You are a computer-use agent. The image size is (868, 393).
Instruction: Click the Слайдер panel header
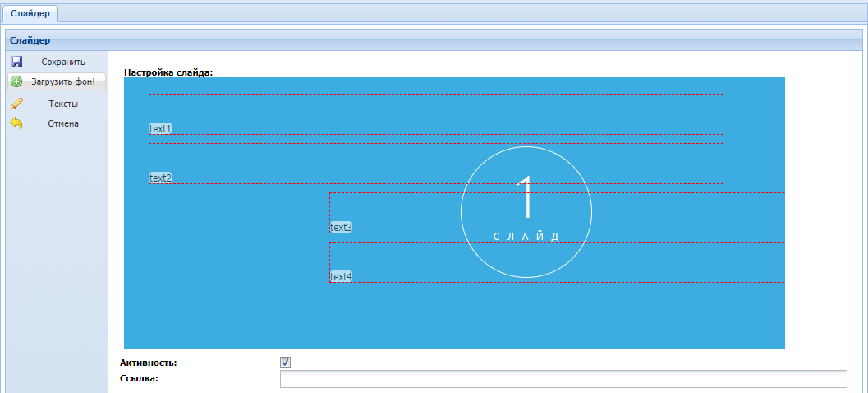(x=30, y=39)
